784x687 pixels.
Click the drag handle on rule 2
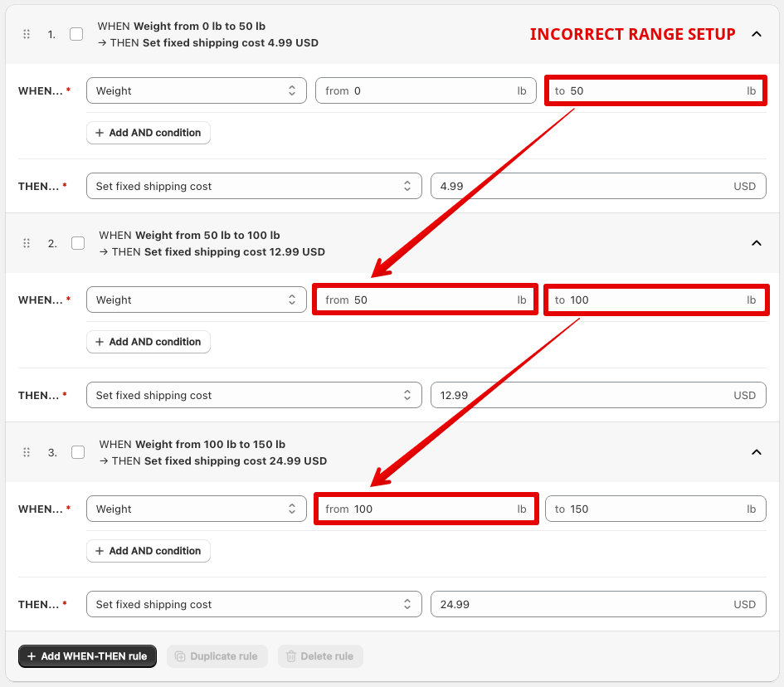[x=26, y=243]
